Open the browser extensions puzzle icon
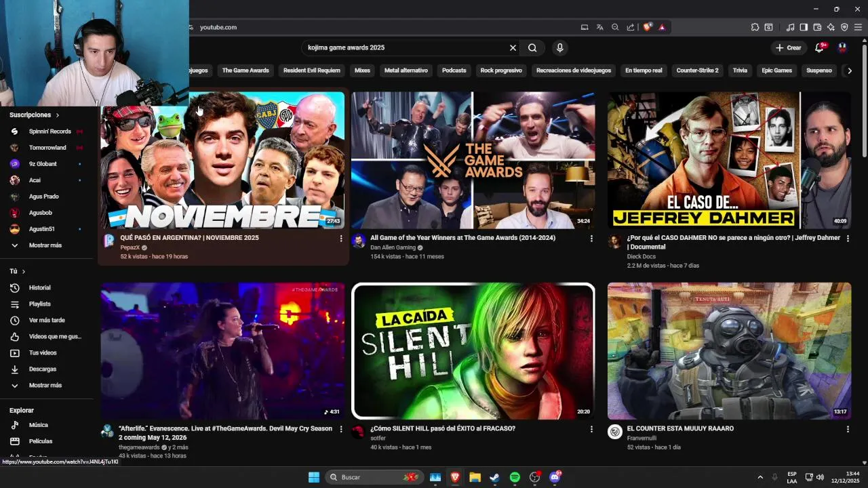Screen dimensions: 868x488 755,27
